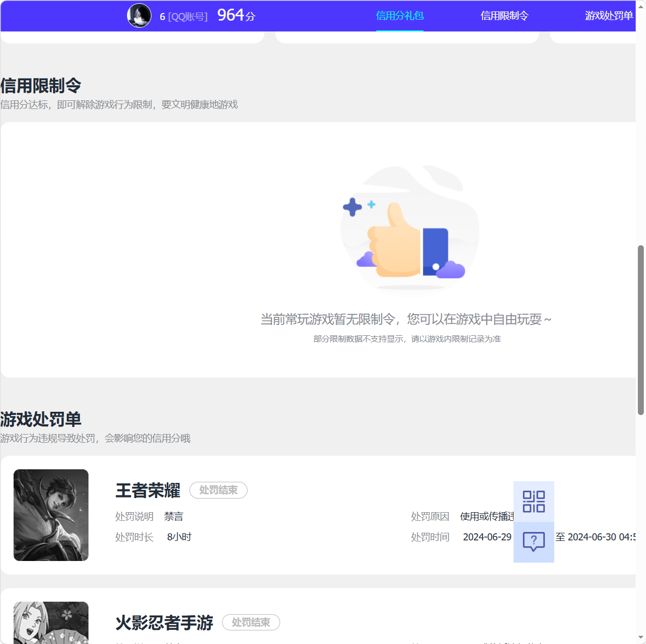Open the QR code floating icon

[x=534, y=501]
